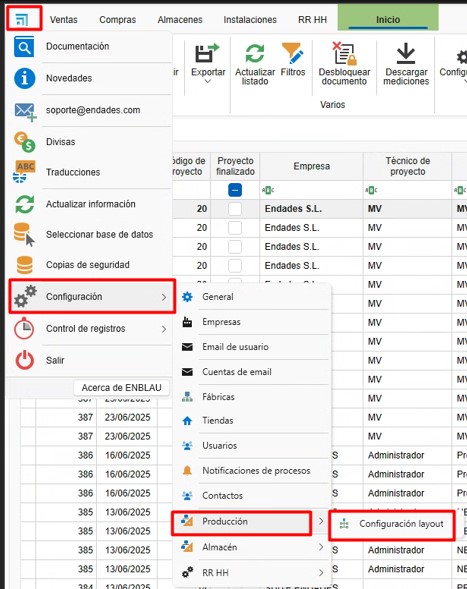The width and height of the screenshot is (467, 589).
Task: Click the Actualizar listado refresh icon
Action: [255, 53]
